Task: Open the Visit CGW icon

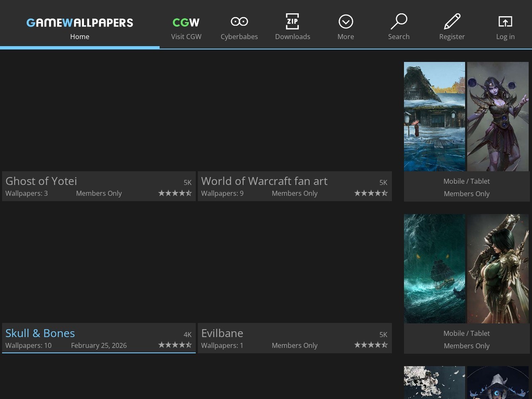Action: click(x=186, y=22)
